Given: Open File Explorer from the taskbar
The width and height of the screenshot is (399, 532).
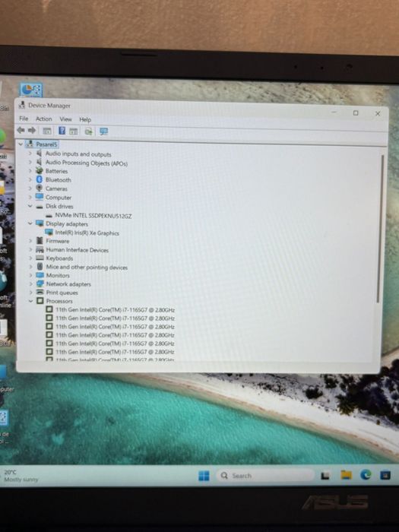Looking at the screenshot, I should 346,475.
